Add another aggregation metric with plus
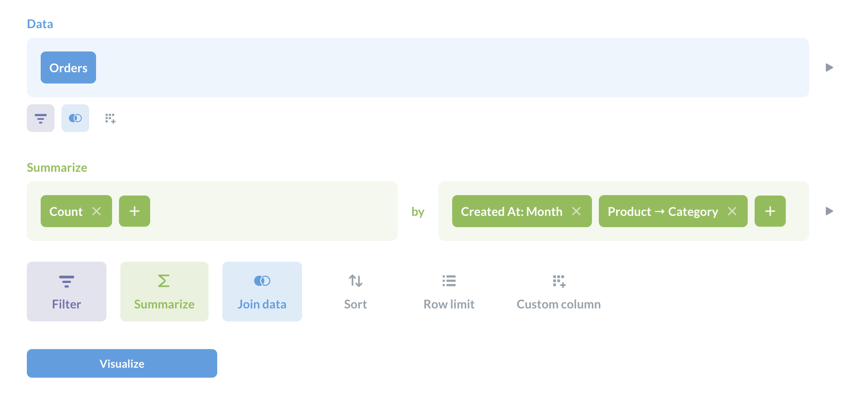This screenshot has height=398, width=868. click(x=135, y=211)
